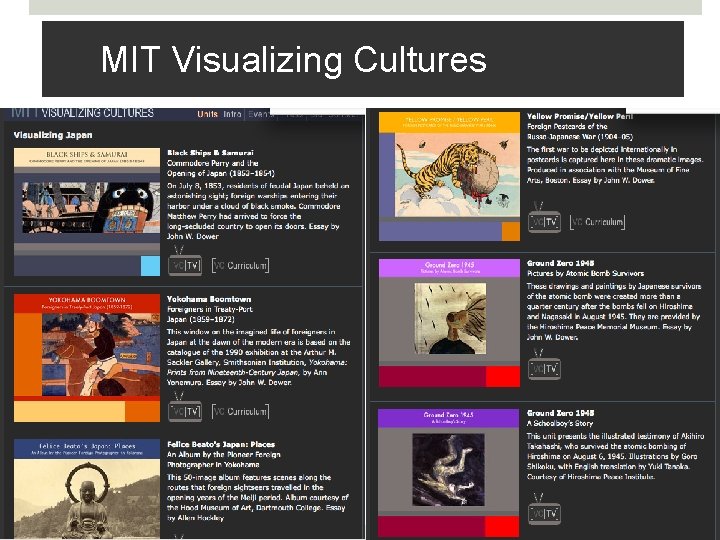This screenshot has width=720, height=540.
Task: Open Ground Zero 1945 survivors pictures thumbnail
Action: click(x=449, y=323)
